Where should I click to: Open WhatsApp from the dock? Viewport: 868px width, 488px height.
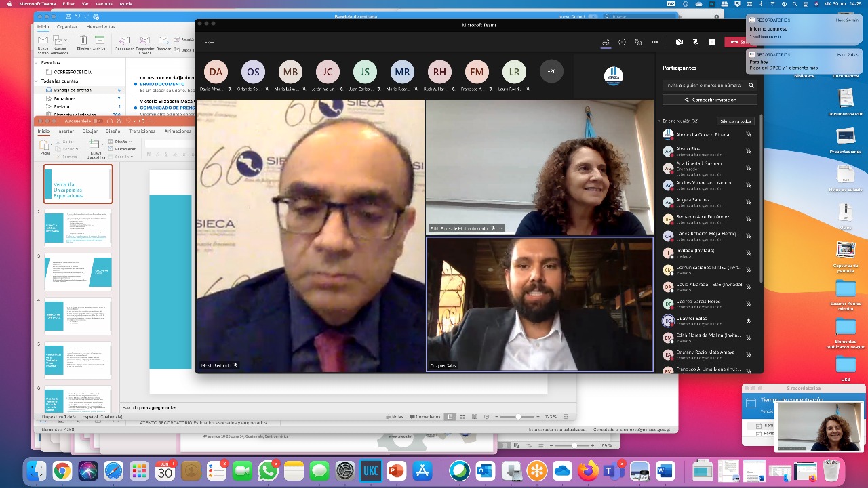pos(268,470)
